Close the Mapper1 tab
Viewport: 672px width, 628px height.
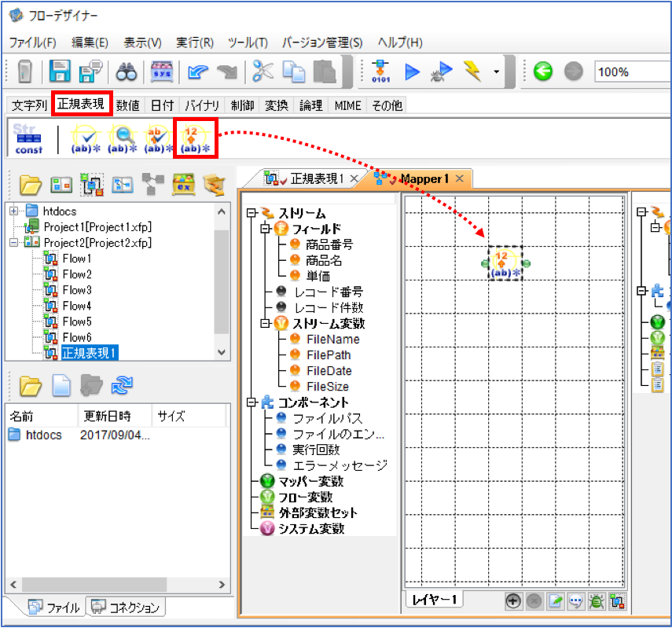pyautogui.click(x=460, y=178)
